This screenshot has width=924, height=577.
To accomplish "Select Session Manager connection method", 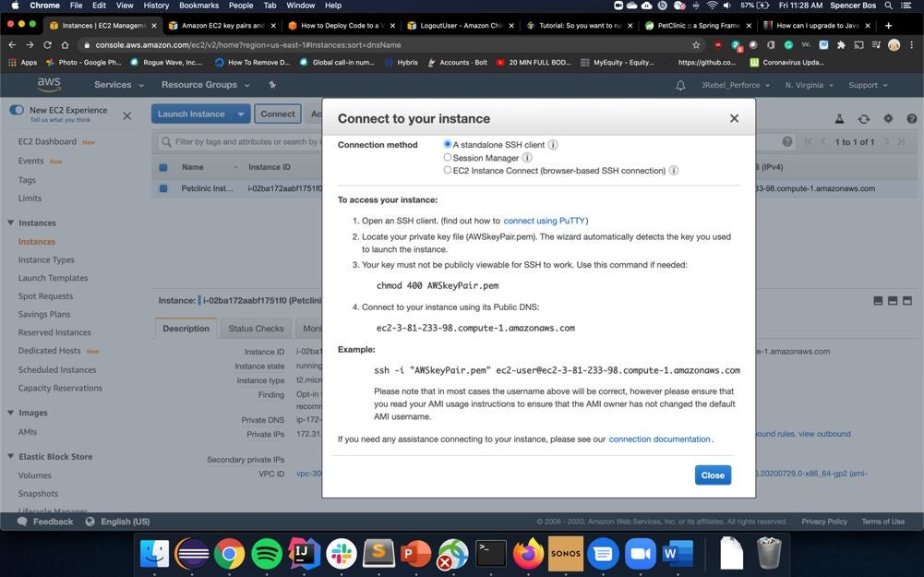I will point(448,157).
